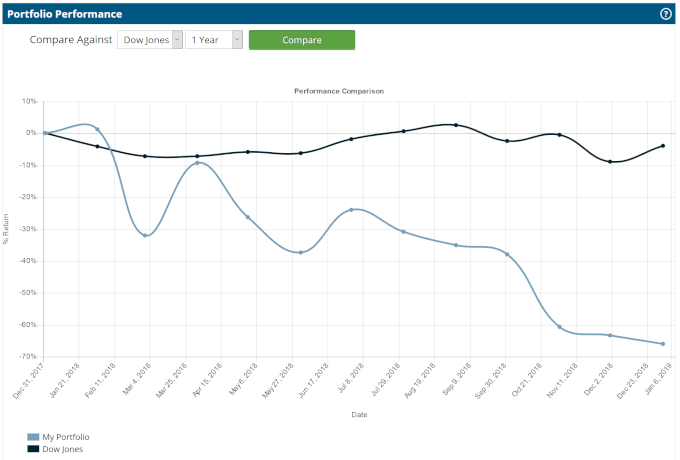Select My Portfolio data point at May 6, 2018

coord(248,217)
